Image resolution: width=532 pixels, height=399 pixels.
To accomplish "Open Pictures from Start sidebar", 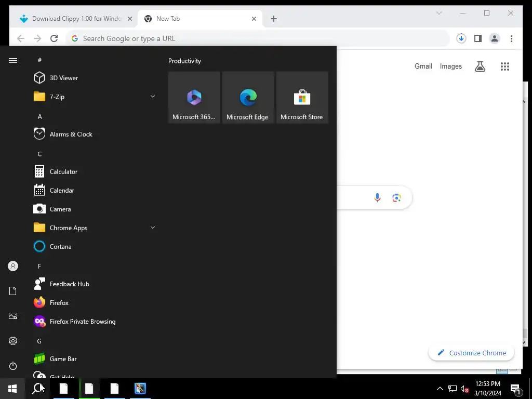I will [x=13, y=316].
